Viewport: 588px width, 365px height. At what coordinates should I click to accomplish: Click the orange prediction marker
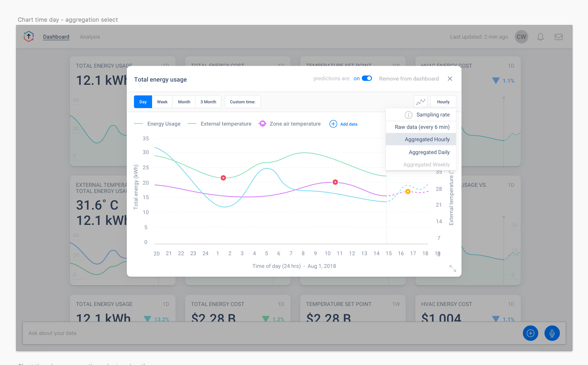pos(408,191)
